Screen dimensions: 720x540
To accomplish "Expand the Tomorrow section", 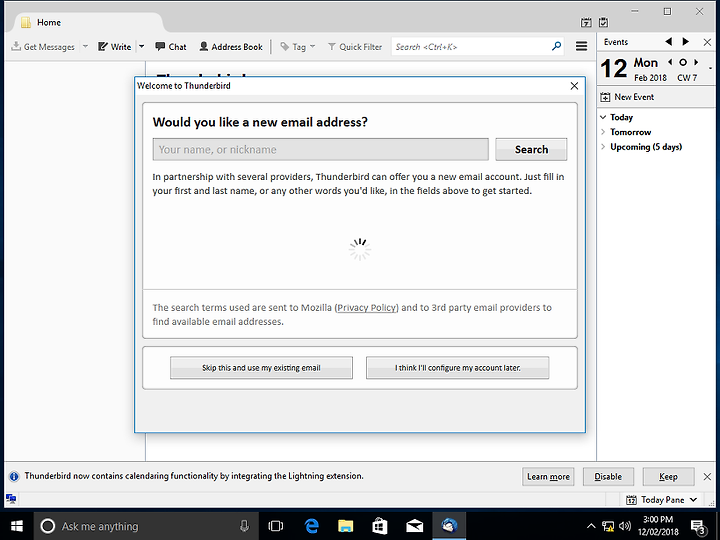I will (603, 132).
